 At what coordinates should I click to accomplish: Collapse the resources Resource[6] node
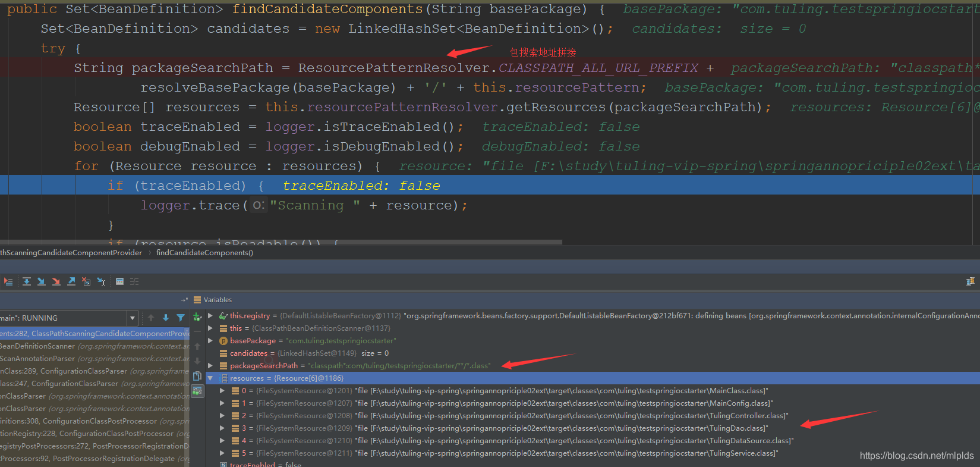[x=210, y=378]
